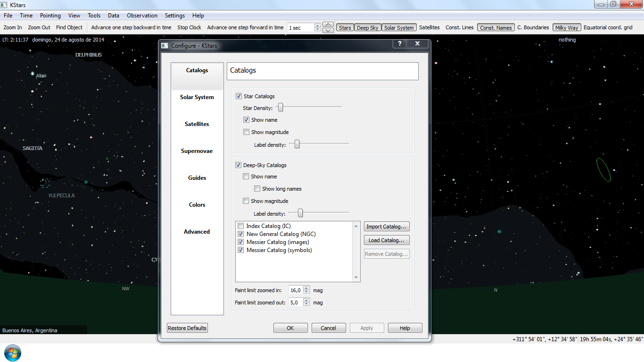
Task: Enable star Show magnitude checkbox
Action: click(246, 132)
